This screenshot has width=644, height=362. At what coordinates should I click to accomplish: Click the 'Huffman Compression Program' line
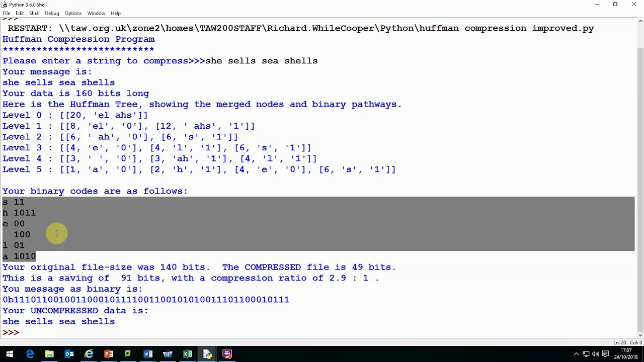(78, 39)
